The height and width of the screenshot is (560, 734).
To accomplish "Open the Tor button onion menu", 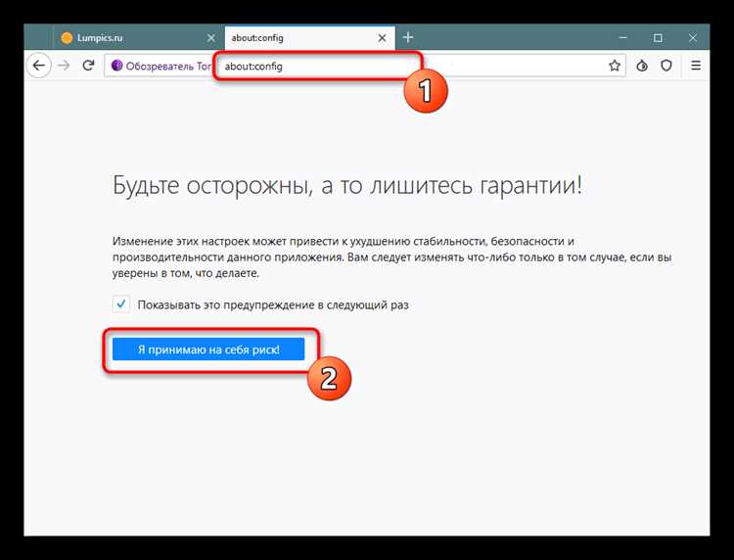I will pos(642,66).
